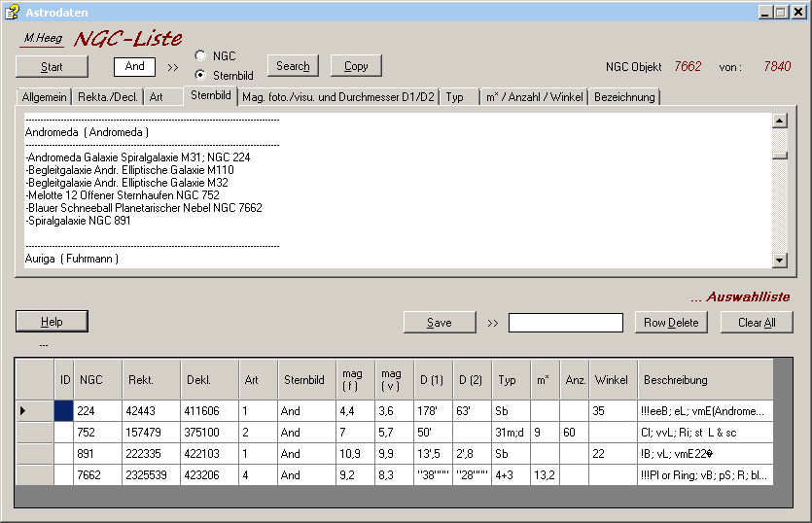
Task: Click the Help button
Action: pos(52,322)
